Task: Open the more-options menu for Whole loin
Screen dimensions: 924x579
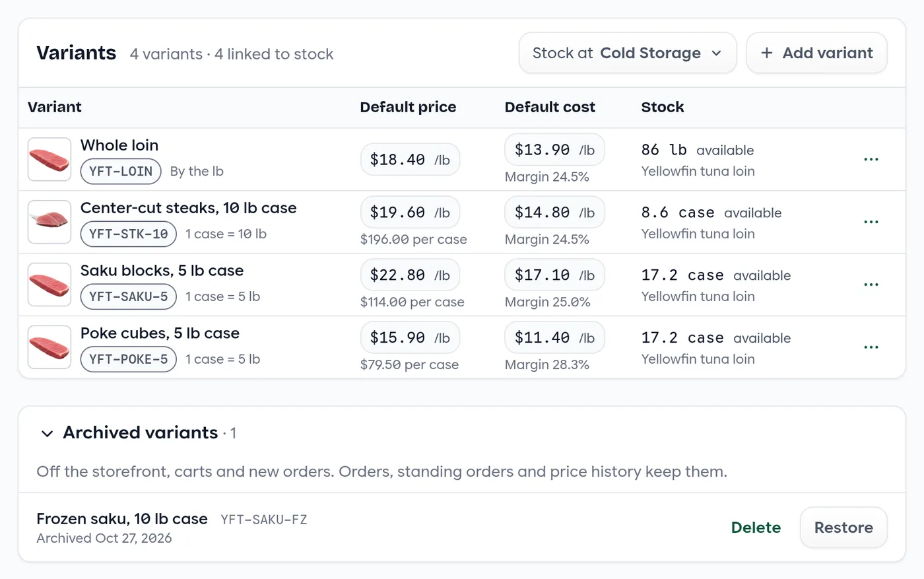Action: (871, 160)
